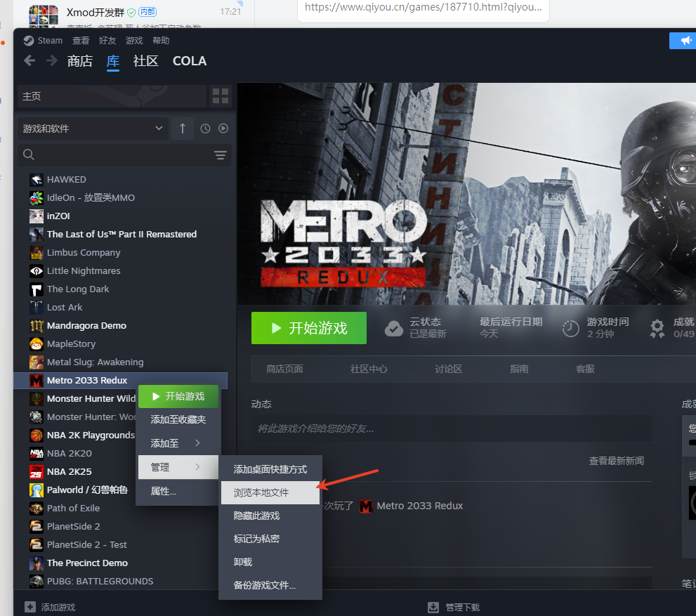Expand the 游戏和软件 filter dropdown
The height and width of the screenshot is (616, 696).
click(93, 129)
